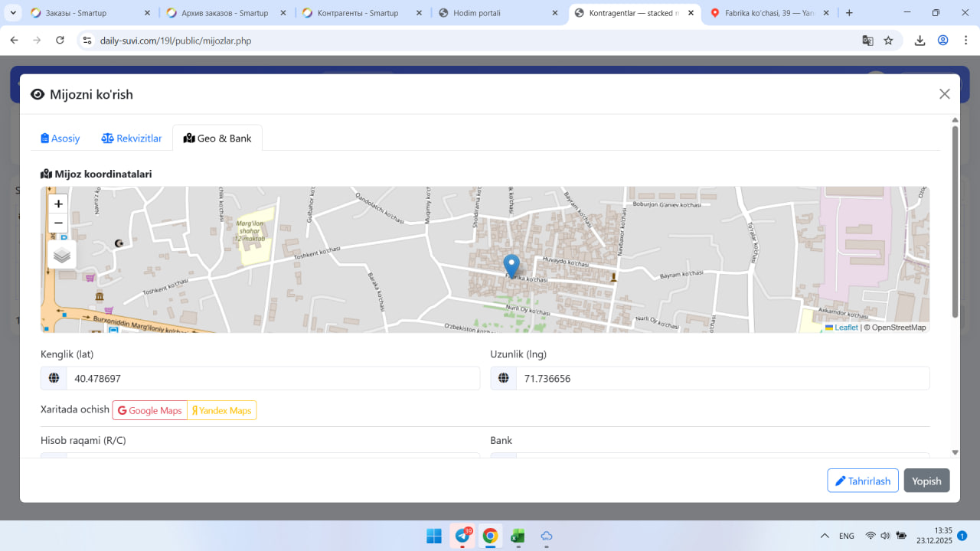
Task: Open Google Translate icon in address bar
Action: click(867, 41)
